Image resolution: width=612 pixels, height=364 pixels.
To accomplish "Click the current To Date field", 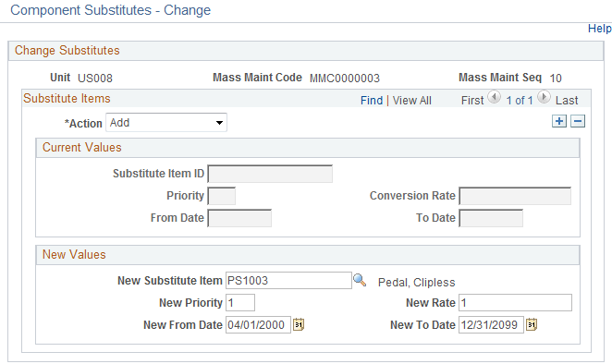I will tap(491, 218).
